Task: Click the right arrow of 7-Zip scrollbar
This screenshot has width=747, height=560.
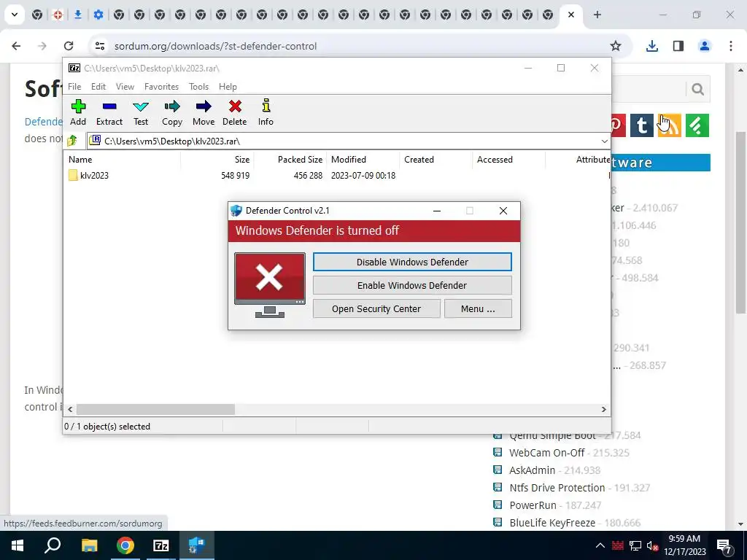Action: pyautogui.click(x=603, y=409)
